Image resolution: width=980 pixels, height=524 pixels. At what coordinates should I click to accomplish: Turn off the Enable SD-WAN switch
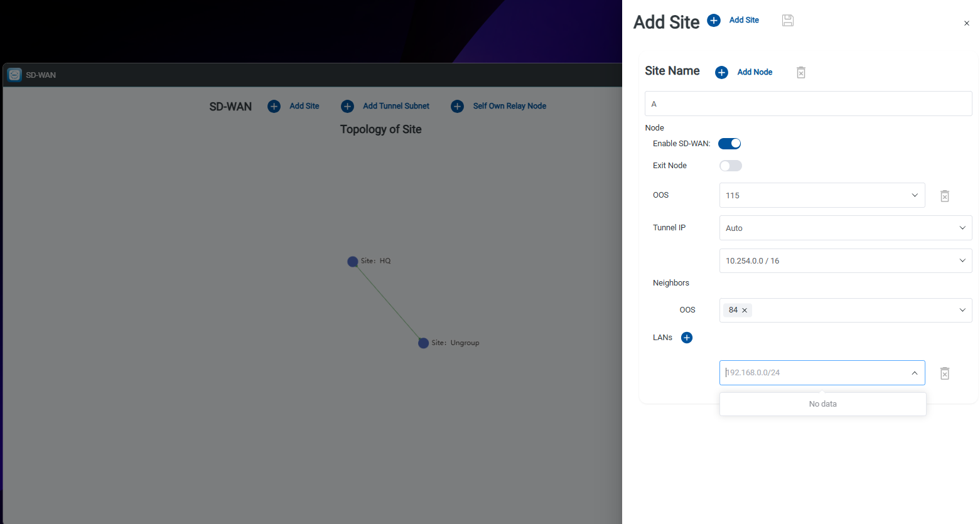point(730,144)
